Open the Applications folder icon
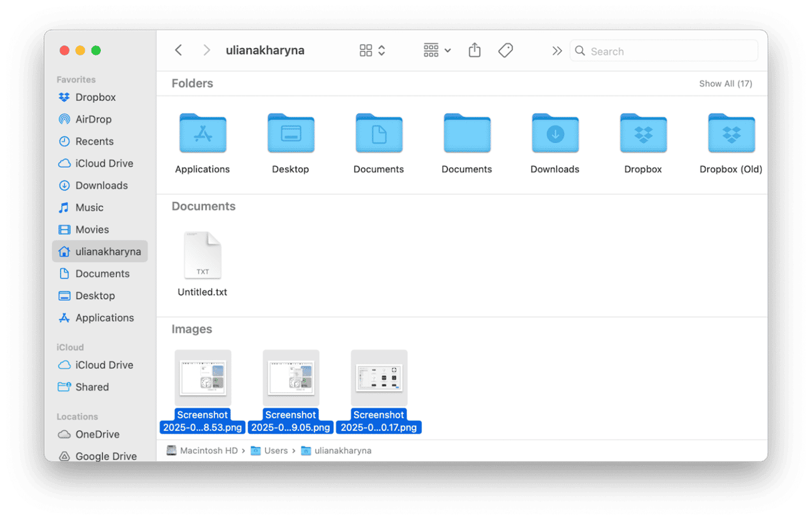The height and width of the screenshot is (520, 812). pyautogui.click(x=202, y=134)
